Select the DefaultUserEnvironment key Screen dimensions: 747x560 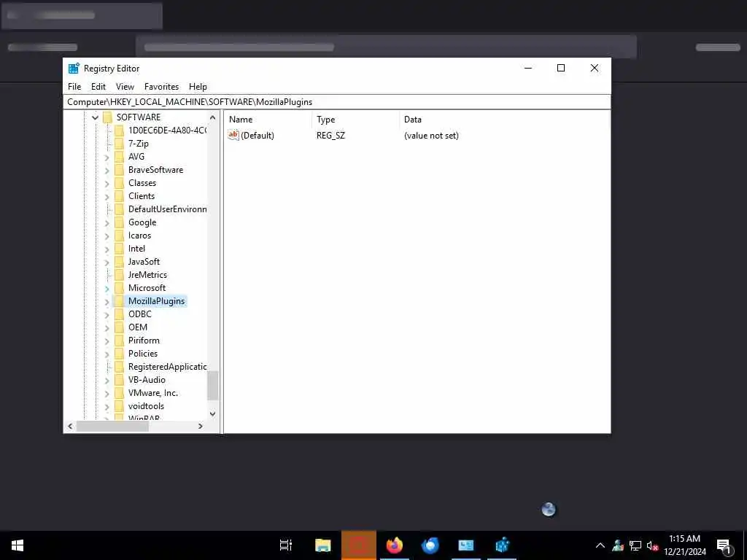click(167, 209)
